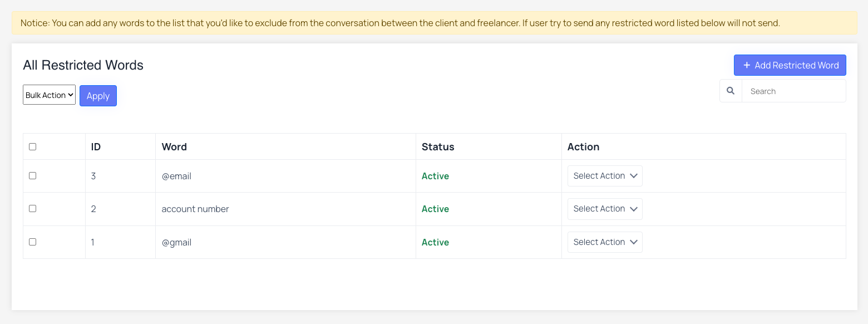Click the Status column header
868x324 pixels.
pyautogui.click(x=437, y=146)
